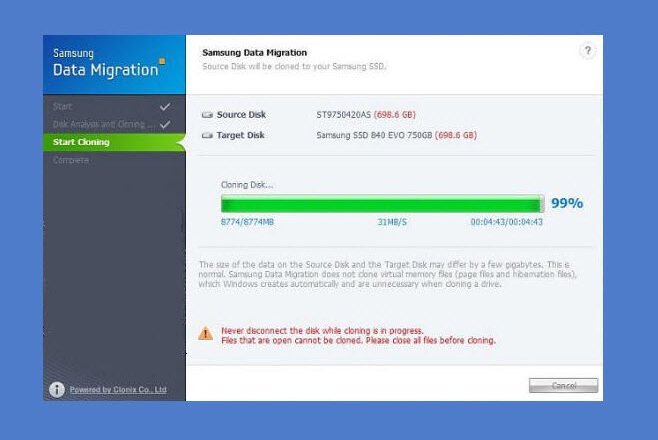The image size is (658, 440).
Task: Click the Target Disk label
Action: coord(240,135)
